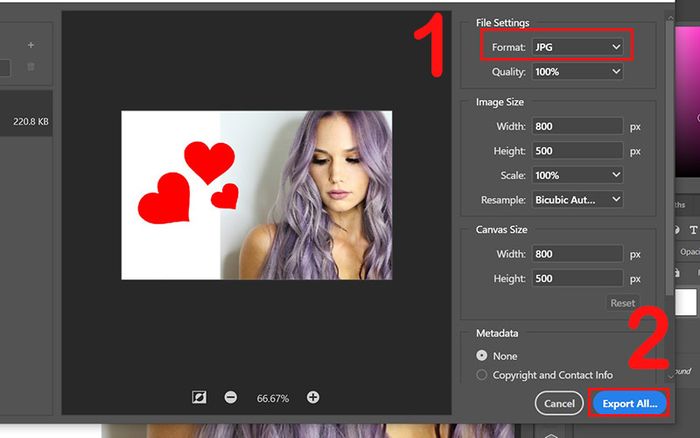Screen dimensions: 700x438
Task: Click the pink color picker field in Photoshop
Action: pos(688,102)
